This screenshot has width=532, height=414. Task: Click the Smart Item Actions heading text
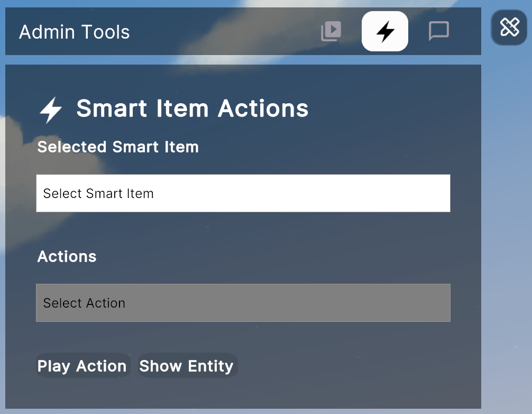click(192, 109)
